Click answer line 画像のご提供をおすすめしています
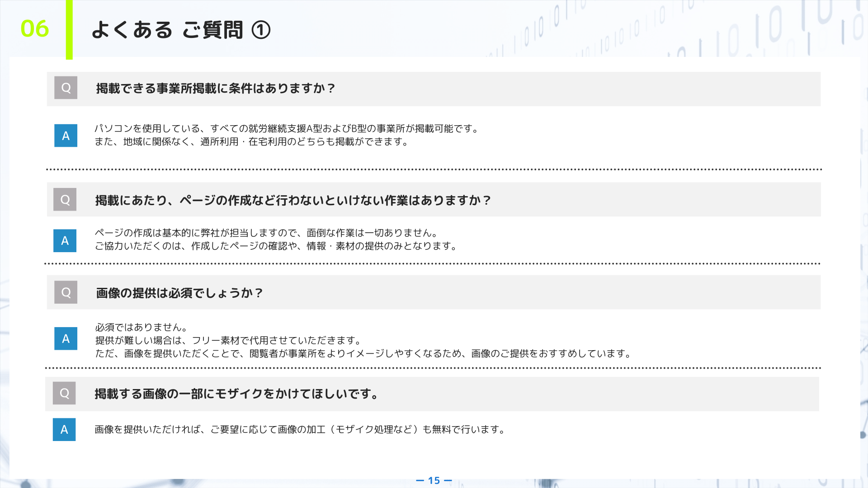 363,353
